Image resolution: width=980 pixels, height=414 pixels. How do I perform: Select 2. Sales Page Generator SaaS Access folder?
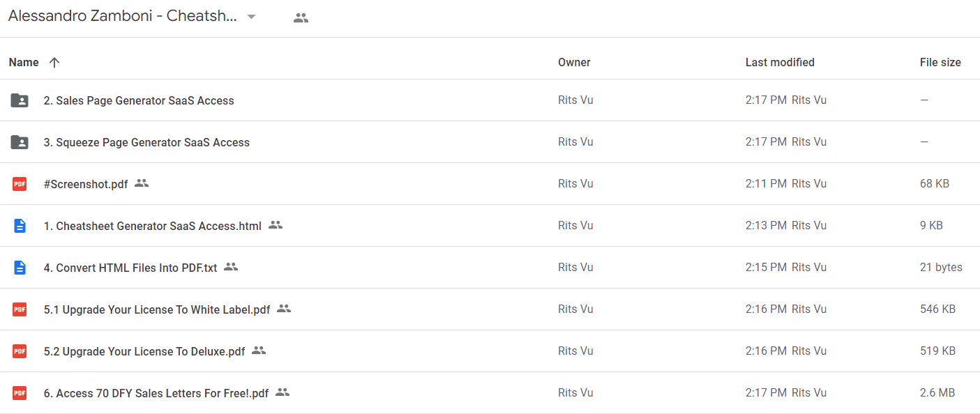pyautogui.click(x=490, y=100)
